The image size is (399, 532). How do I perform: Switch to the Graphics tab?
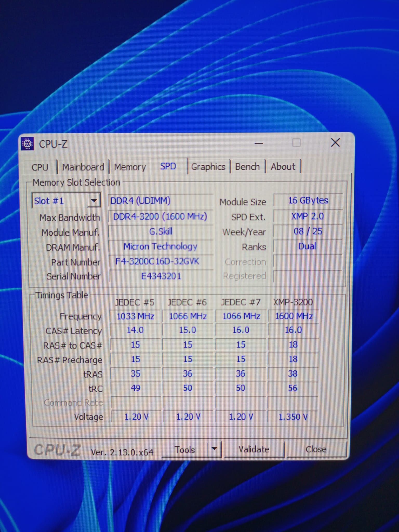click(208, 167)
